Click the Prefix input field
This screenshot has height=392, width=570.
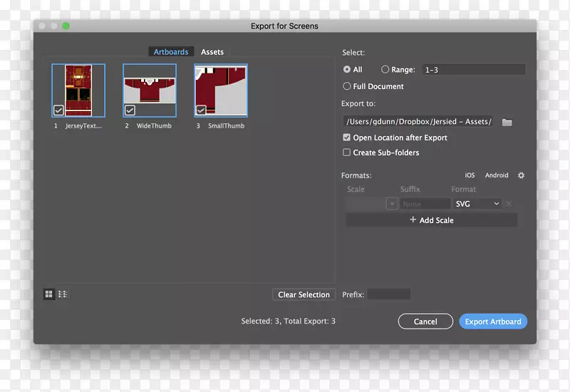pyautogui.click(x=388, y=294)
